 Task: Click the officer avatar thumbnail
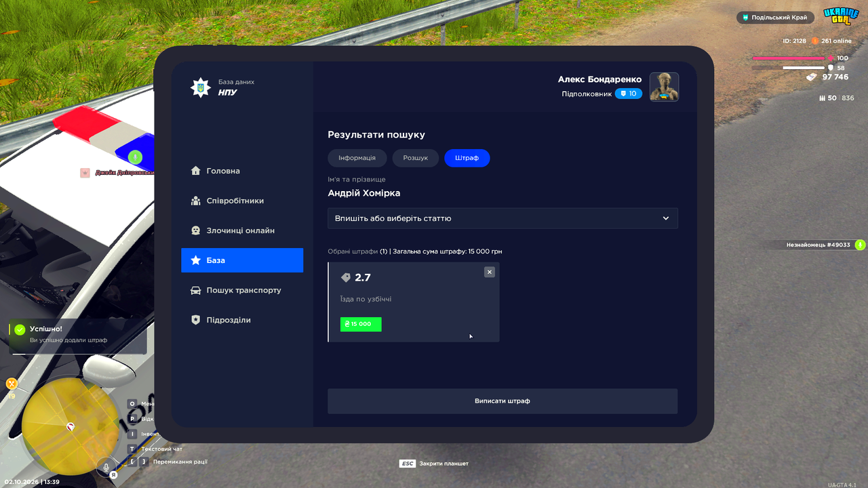[x=665, y=87]
